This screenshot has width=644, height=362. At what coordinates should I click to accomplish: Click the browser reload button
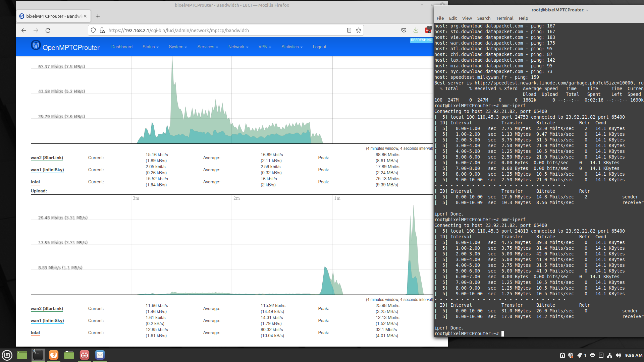click(48, 31)
